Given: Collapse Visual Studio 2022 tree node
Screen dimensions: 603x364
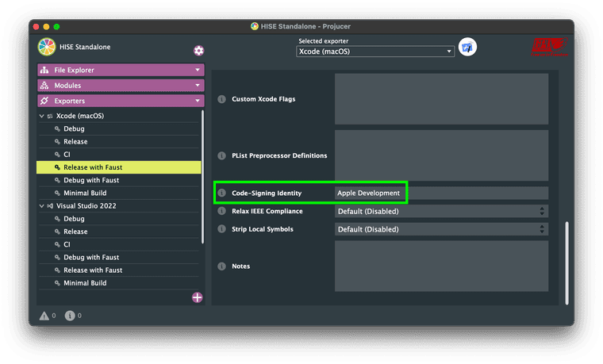Looking at the screenshot, I should 41,206.
